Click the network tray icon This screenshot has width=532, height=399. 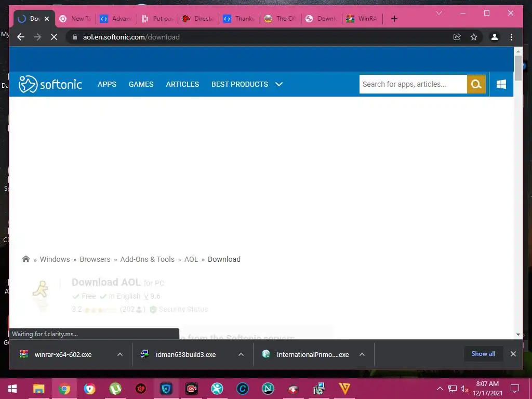coord(453,389)
